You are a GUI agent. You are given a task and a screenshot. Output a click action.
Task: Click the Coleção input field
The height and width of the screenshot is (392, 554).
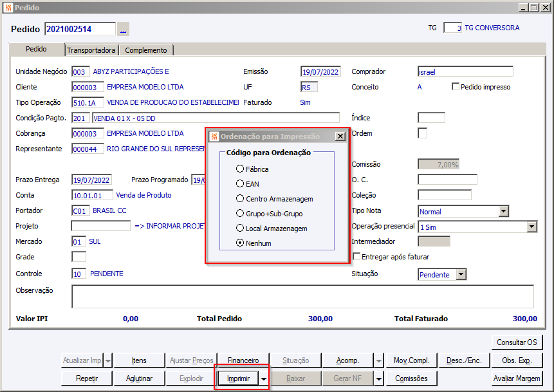pyautogui.click(x=445, y=195)
